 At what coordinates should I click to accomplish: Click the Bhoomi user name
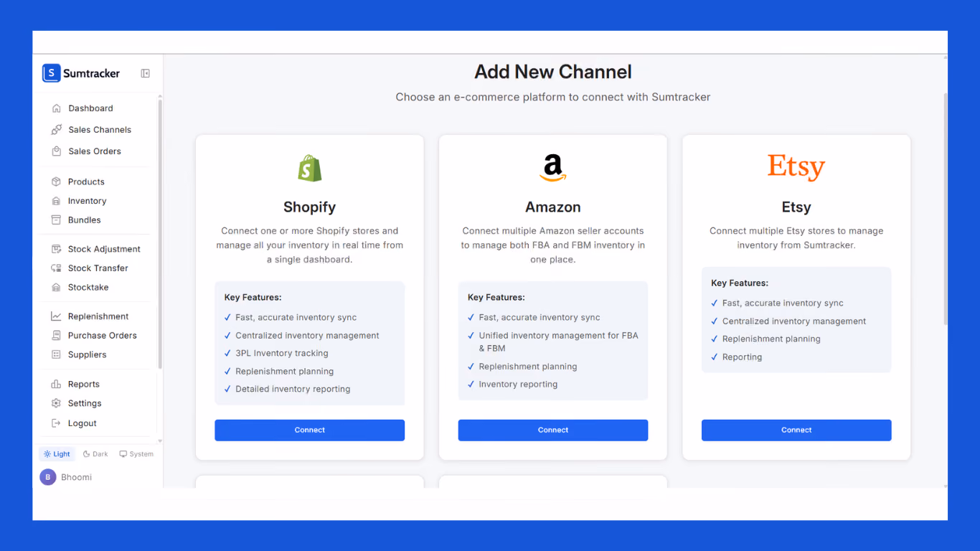[76, 477]
